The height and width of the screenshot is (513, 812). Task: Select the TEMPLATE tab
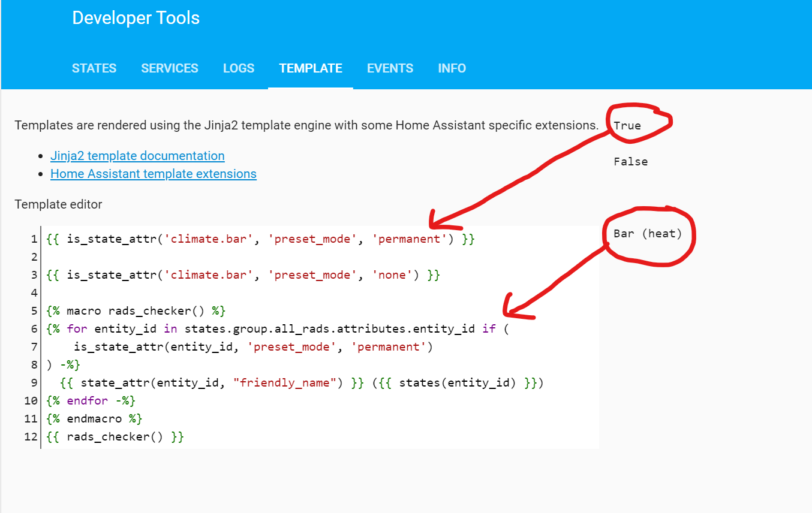point(311,68)
